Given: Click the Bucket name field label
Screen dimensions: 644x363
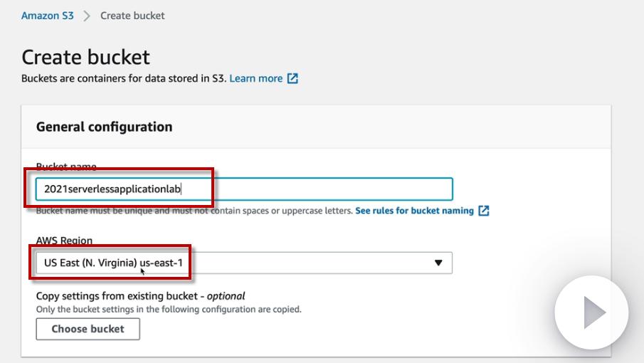Looking at the screenshot, I should [x=66, y=167].
